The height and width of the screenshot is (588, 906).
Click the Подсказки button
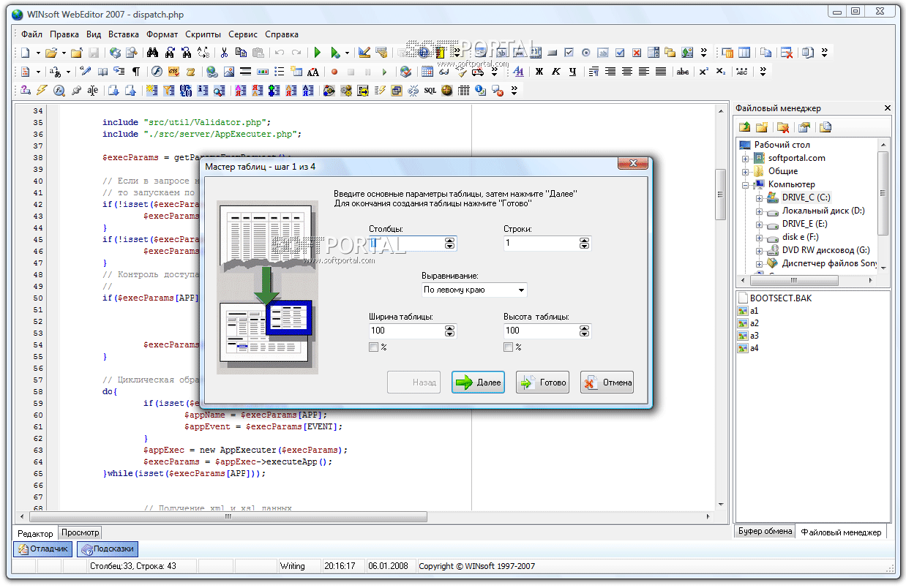pos(108,549)
